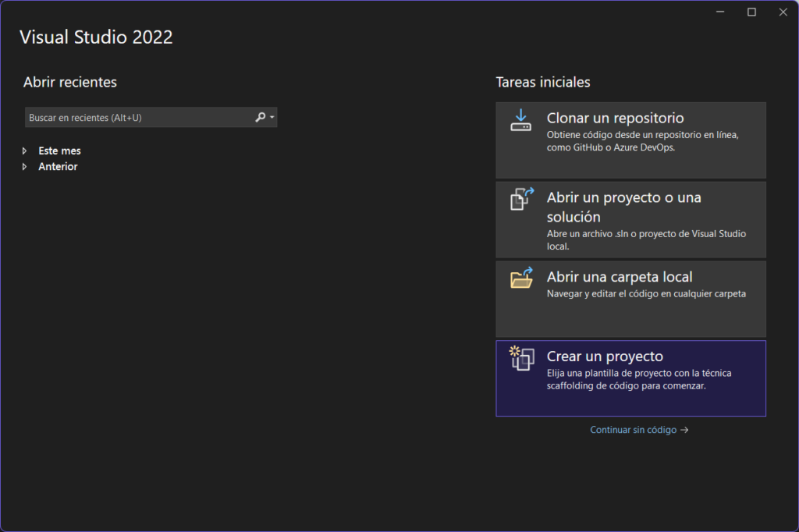Maximize the Visual Studio 2022 window
The height and width of the screenshot is (532, 799).
(x=751, y=12)
